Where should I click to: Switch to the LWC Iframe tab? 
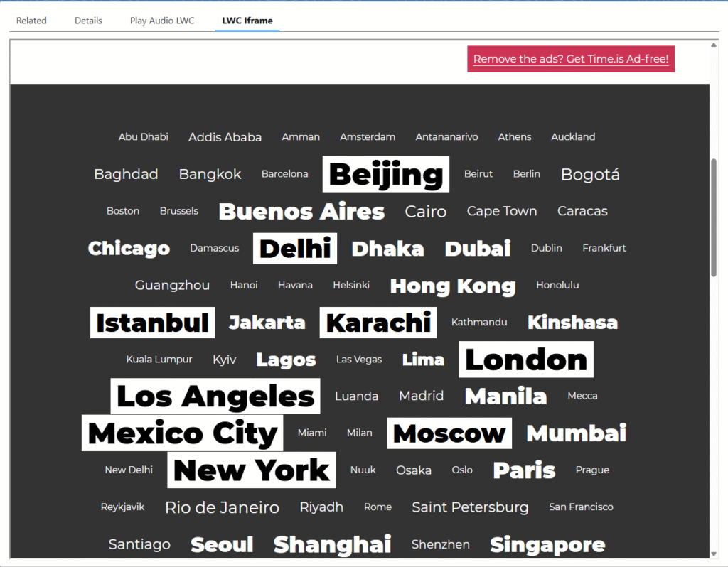tap(247, 21)
